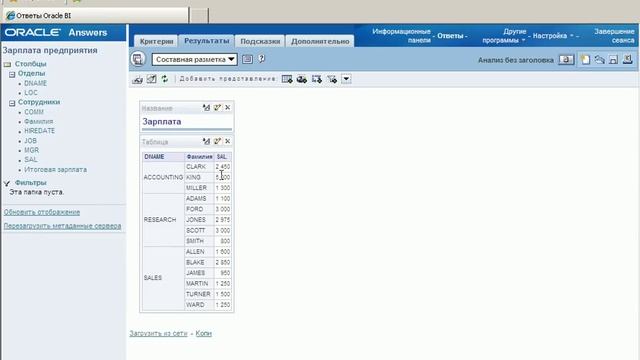The image size is (640, 360).
Task: Remove the Название view with X
Action: click(228, 108)
